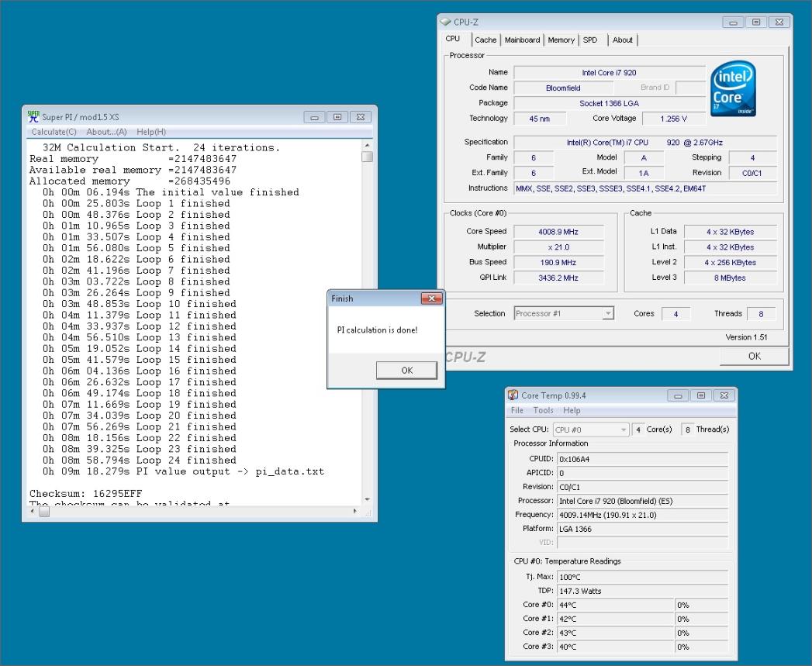
Task: Switch to the Mainboard tab in CPU-Z
Action: [x=522, y=40]
